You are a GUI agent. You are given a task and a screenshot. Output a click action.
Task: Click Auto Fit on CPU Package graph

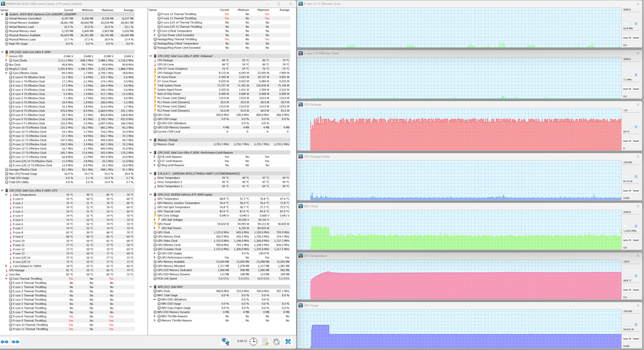627,141
